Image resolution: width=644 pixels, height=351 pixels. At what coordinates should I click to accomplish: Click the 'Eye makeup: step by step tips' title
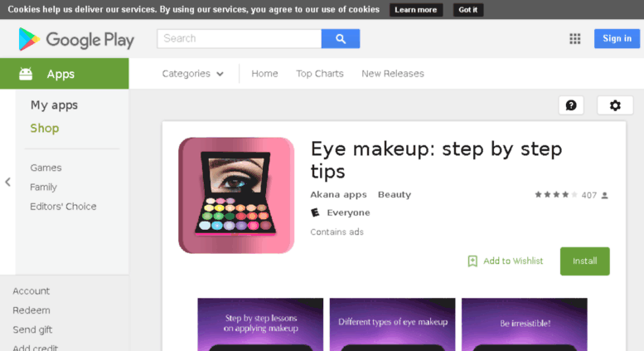click(x=436, y=160)
